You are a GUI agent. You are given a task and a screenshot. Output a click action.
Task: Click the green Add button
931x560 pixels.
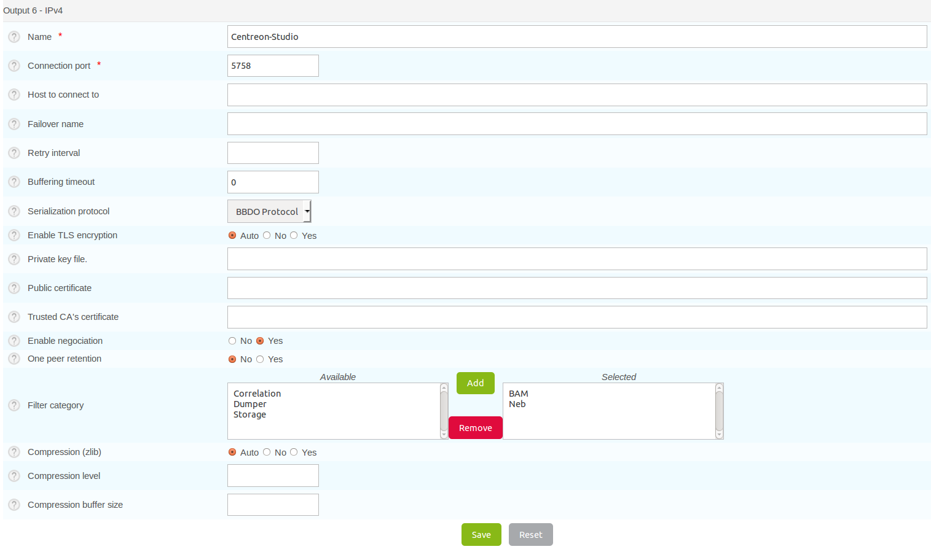[x=475, y=383]
